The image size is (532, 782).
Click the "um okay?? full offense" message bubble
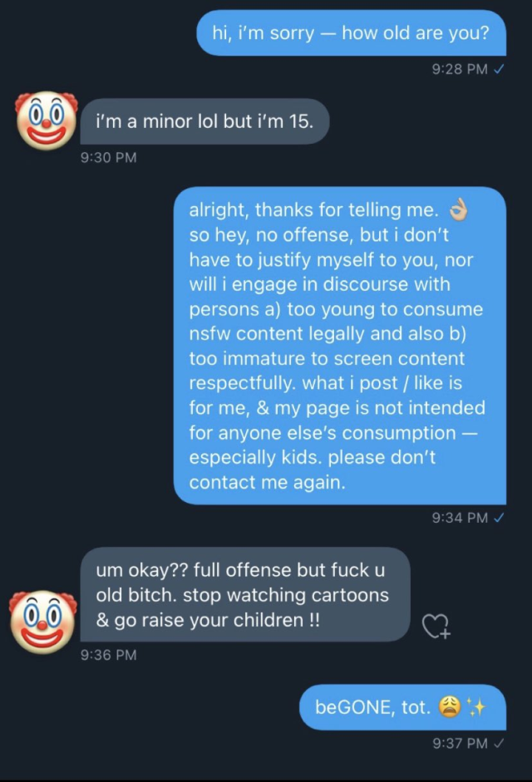click(245, 595)
